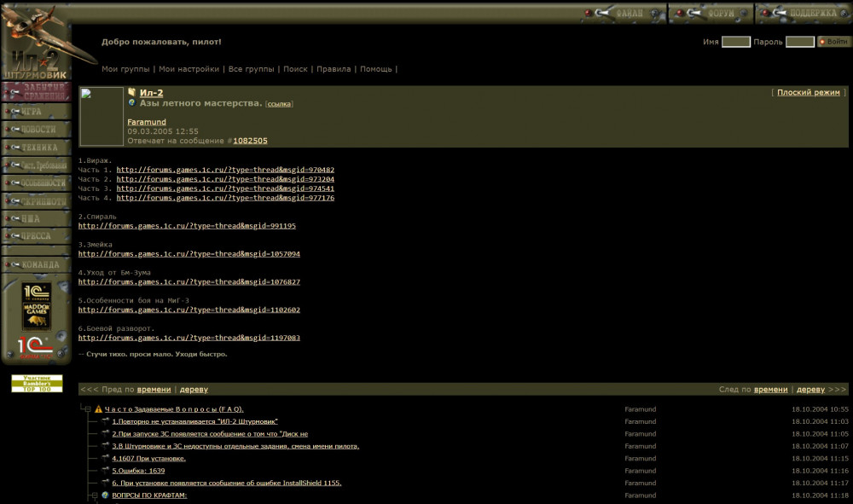Click the Пароль password input field
The image size is (853, 504).
800,42
